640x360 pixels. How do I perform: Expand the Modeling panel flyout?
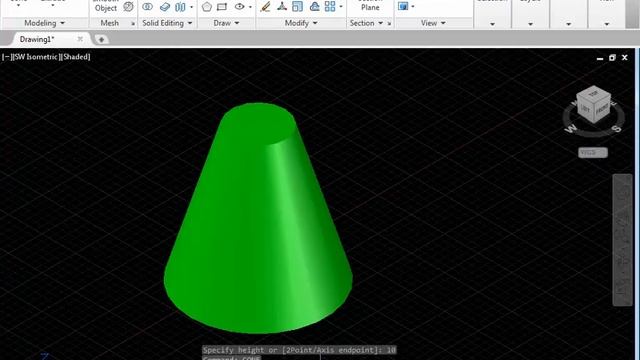pyautogui.click(x=44, y=23)
